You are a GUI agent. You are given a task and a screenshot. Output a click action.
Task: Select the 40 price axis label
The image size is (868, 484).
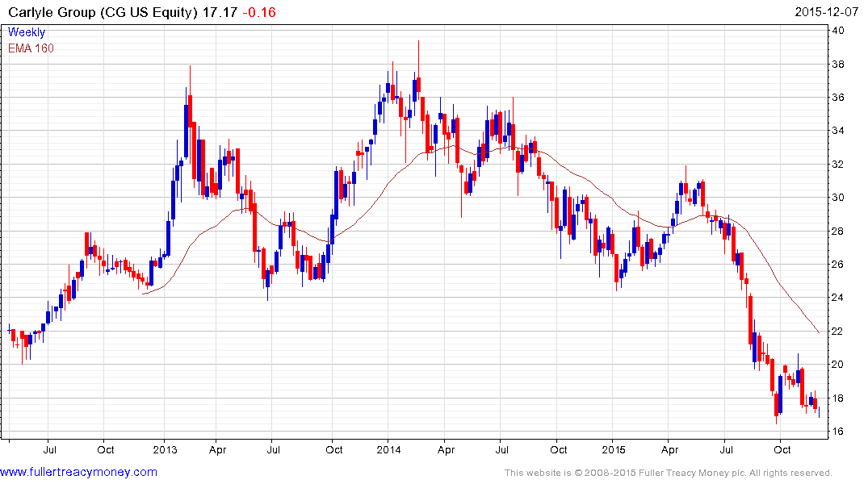(x=838, y=31)
